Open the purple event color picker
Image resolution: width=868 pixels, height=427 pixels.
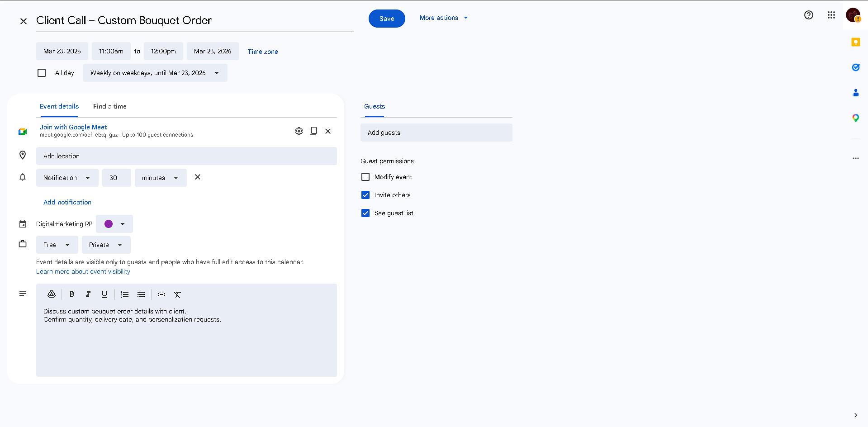114,224
